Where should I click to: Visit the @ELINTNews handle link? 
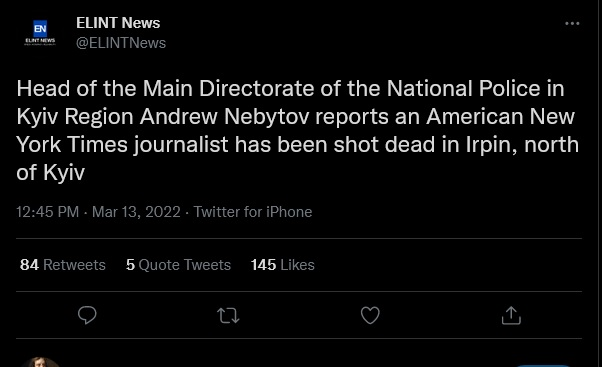[x=121, y=43]
